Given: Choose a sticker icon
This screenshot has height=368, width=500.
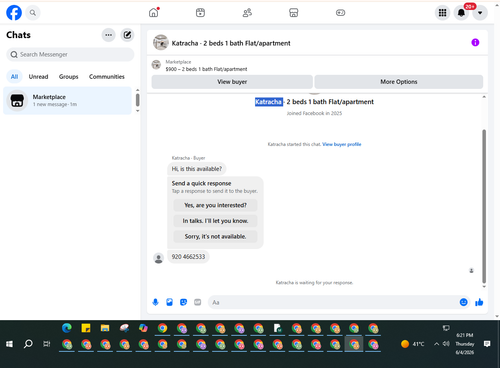Looking at the screenshot, I should tap(183, 302).
